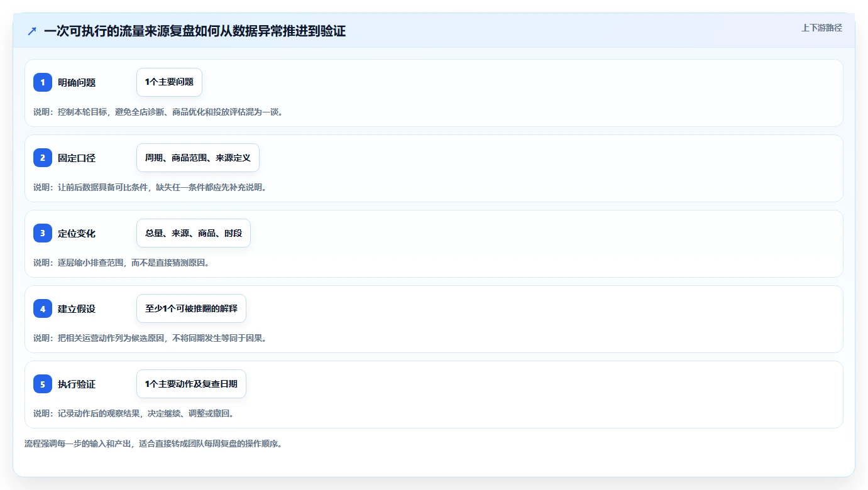Select the step 3 number badge

point(43,233)
